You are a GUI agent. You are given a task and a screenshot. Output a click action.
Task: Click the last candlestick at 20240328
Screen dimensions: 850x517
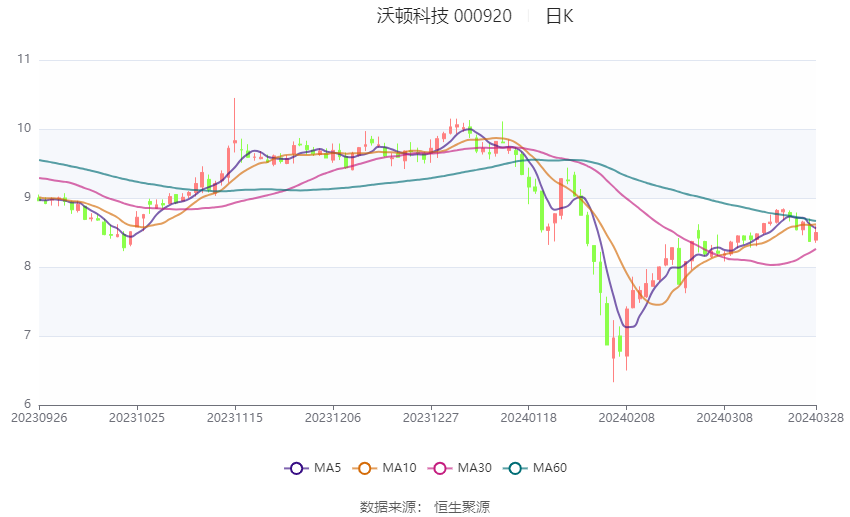coord(816,235)
